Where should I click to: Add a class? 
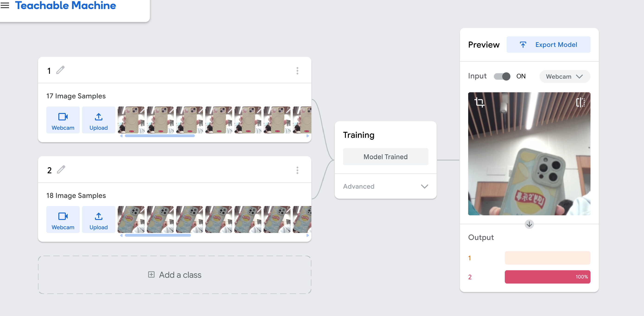tap(174, 275)
